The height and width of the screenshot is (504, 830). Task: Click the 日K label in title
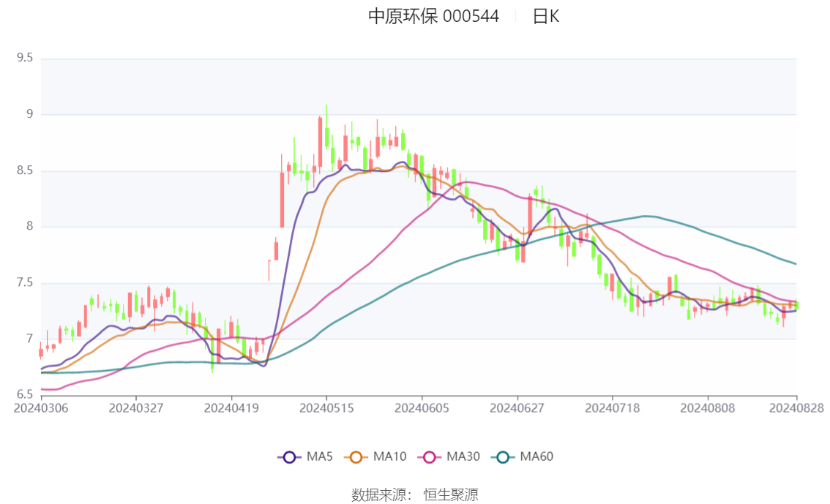[x=546, y=16]
